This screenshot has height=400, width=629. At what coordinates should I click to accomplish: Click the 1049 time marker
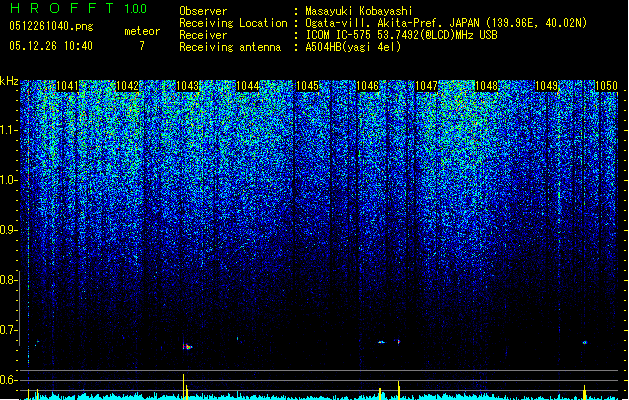click(x=547, y=86)
